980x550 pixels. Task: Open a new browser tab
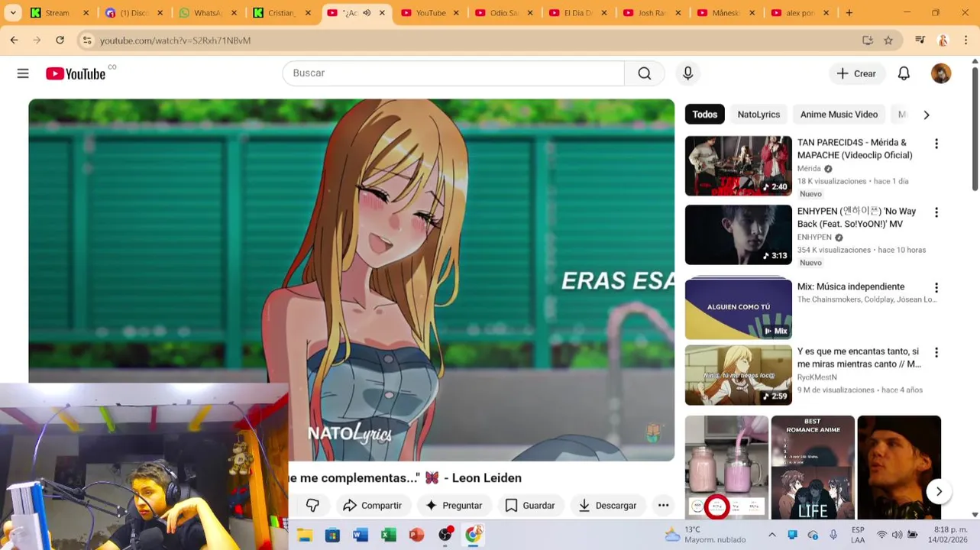pos(849,13)
